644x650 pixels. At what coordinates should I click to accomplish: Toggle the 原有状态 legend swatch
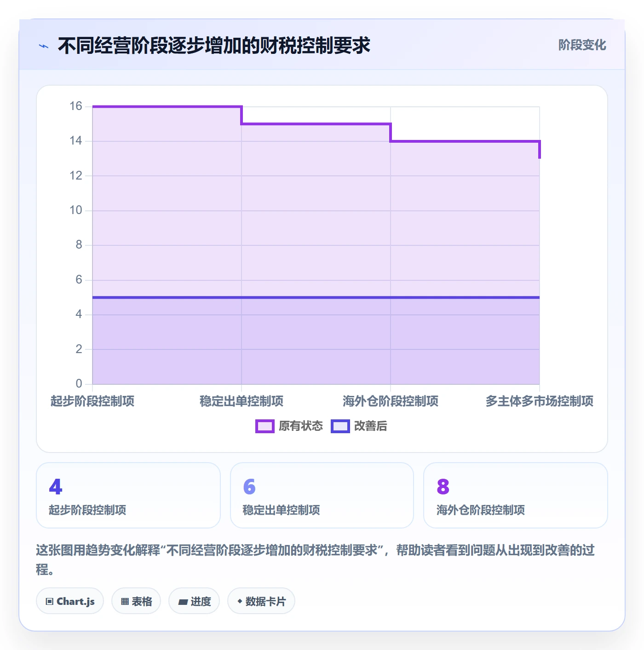pyautogui.click(x=264, y=426)
